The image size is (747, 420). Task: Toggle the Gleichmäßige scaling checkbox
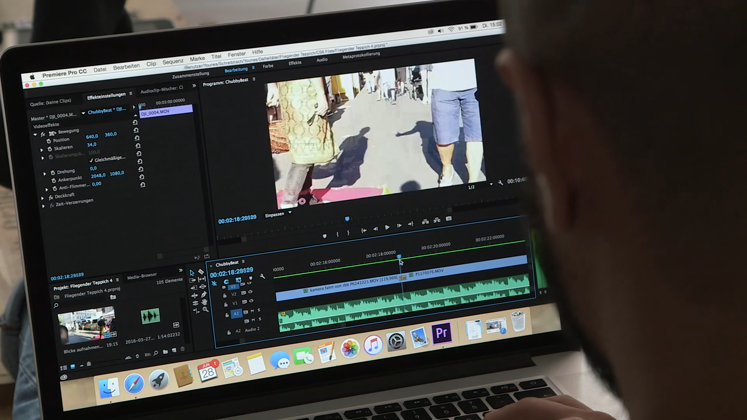tap(92, 158)
